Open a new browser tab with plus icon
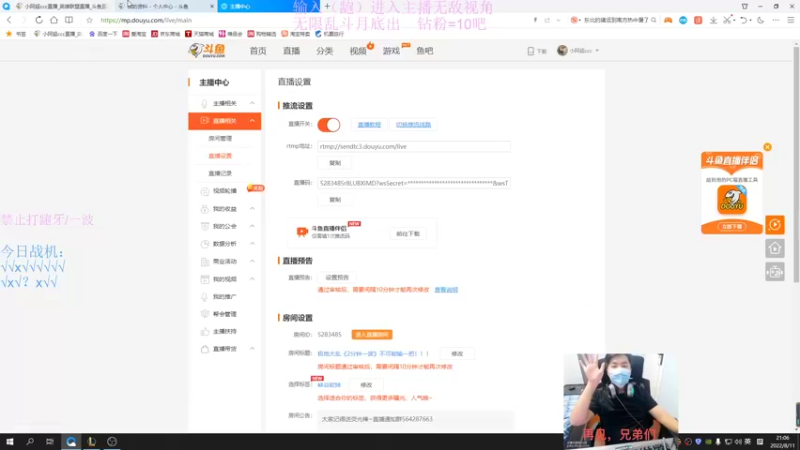800x450 pixels. click(x=327, y=6)
